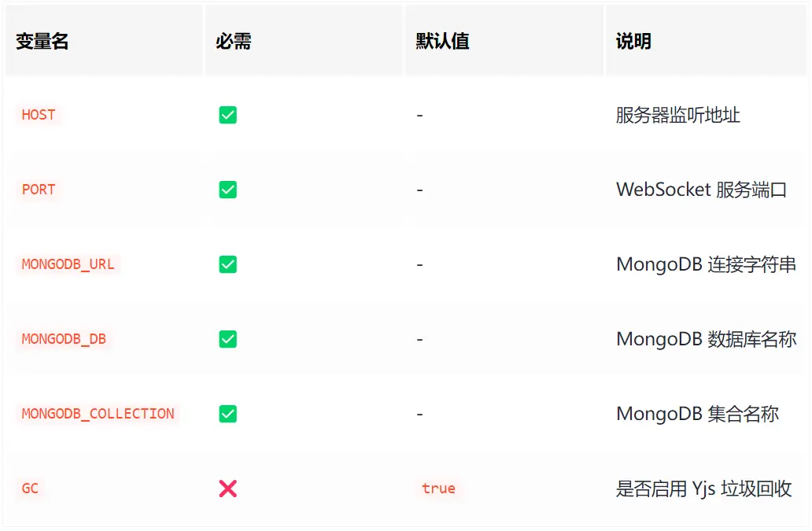This screenshot has height=531, width=812.
Task: Click the default value 'true' for GC
Action: pyautogui.click(x=438, y=489)
